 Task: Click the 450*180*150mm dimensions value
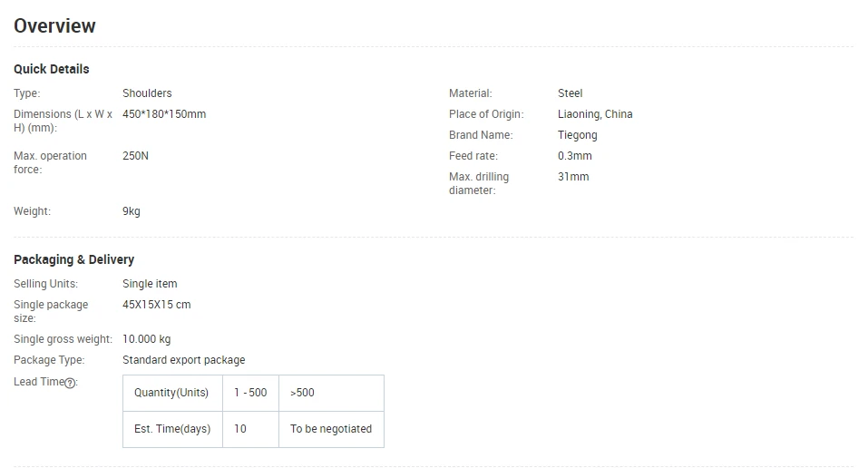pyautogui.click(x=164, y=114)
